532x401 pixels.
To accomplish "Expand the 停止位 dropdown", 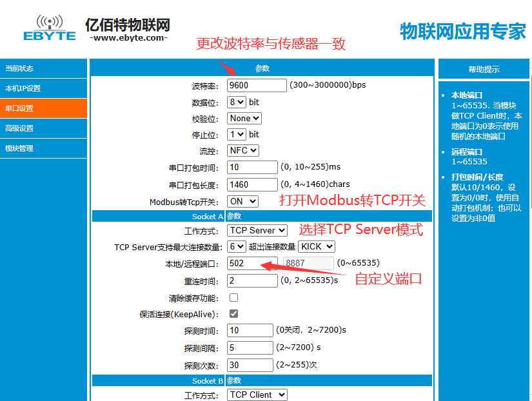I will pyautogui.click(x=237, y=135).
